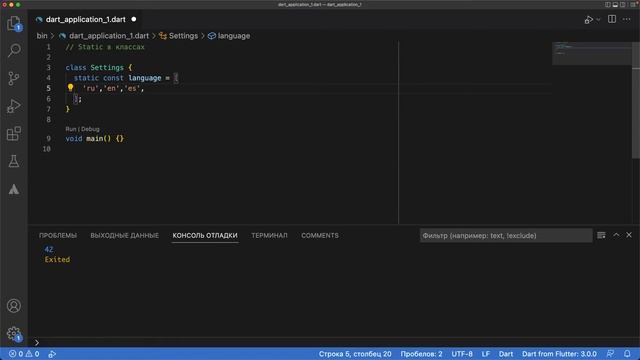Click the debug status icon in status bar

click(52, 354)
